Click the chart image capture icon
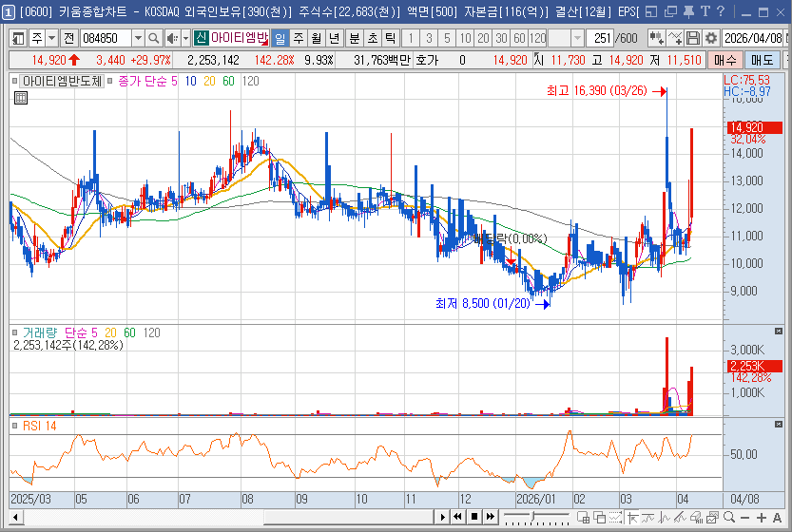The height and width of the screenshot is (532, 792). [713, 517]
